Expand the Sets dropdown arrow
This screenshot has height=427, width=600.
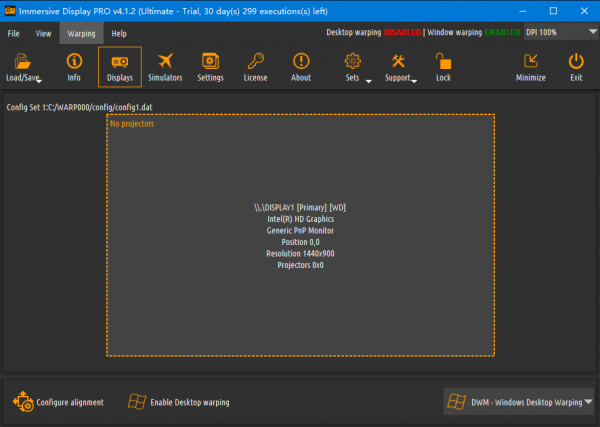pyautogui.click(x=368, y=81)
